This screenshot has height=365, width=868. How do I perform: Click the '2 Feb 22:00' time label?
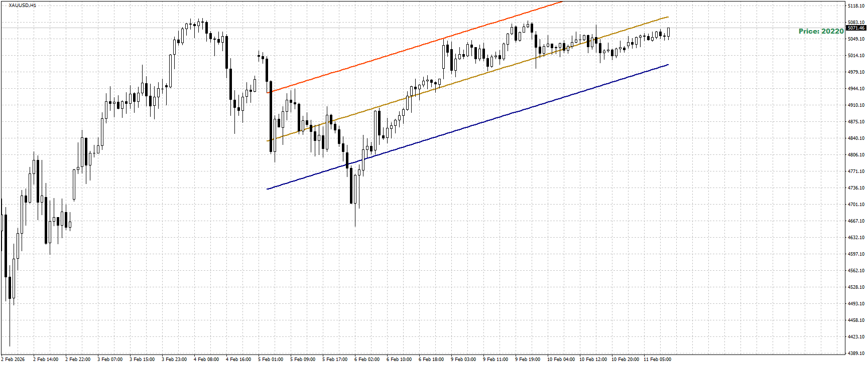click(x=78, y=359)
